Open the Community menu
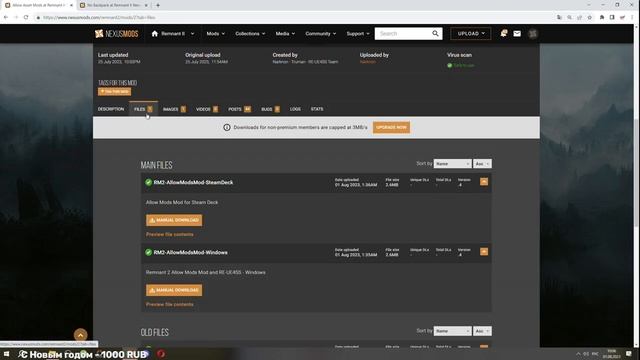Image resolution: width=640 pixels, height=360 pixels. click(320, 34)
